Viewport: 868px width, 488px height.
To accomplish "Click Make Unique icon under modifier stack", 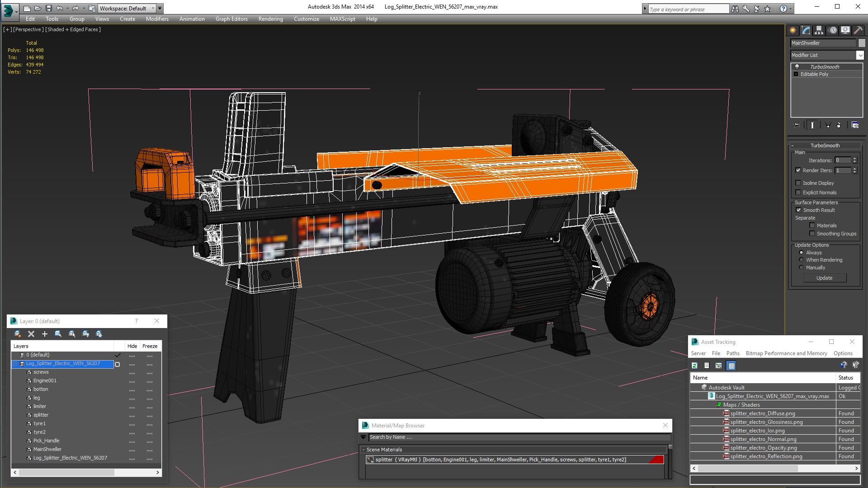I will [x=828, y=125].
